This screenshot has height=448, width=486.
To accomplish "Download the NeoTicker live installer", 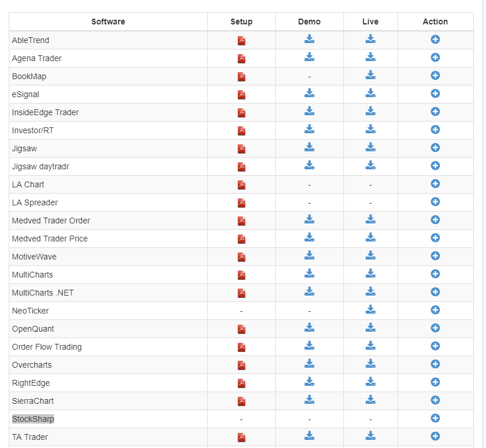I will tap(370, 310).
